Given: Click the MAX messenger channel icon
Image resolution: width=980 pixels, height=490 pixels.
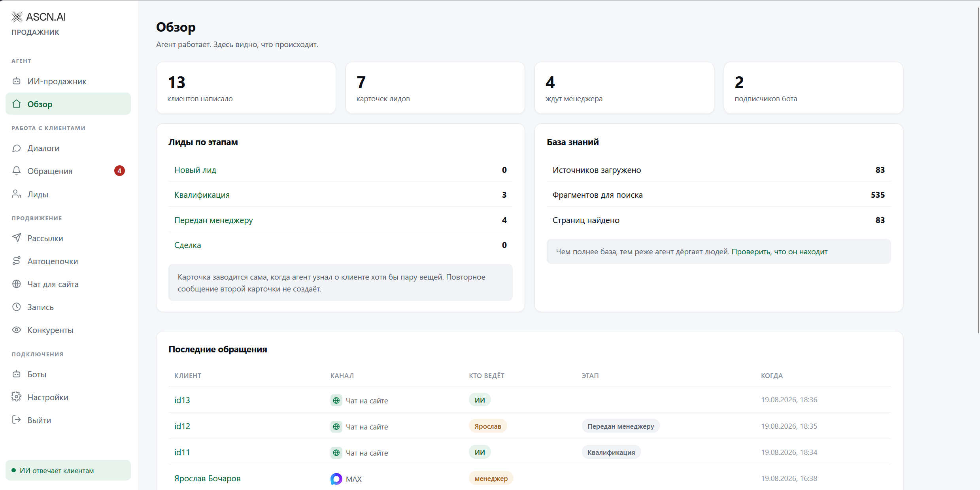Looking at the screenshot, I should point(336,479).
